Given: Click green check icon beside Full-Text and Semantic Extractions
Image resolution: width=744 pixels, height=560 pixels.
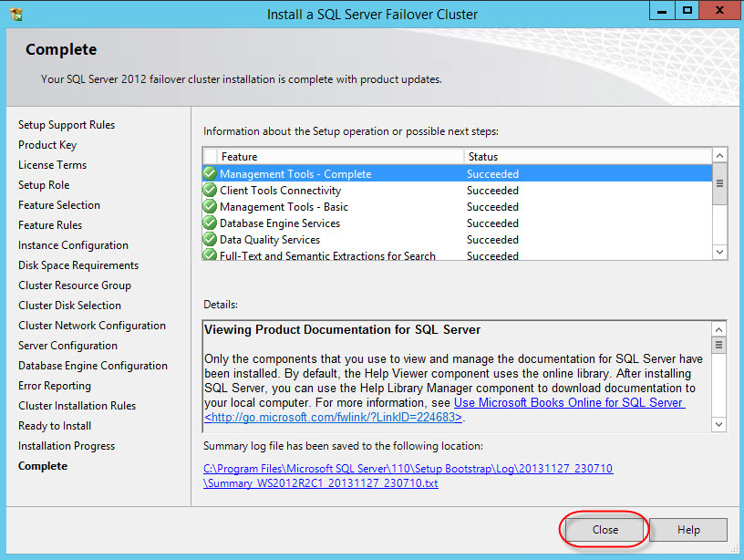Looking at the screenshot, I should click(210, 255).
